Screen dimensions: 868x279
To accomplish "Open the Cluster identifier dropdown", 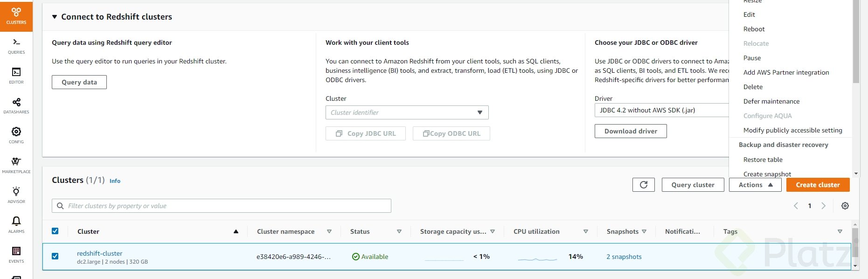I will tap(407, 112).
